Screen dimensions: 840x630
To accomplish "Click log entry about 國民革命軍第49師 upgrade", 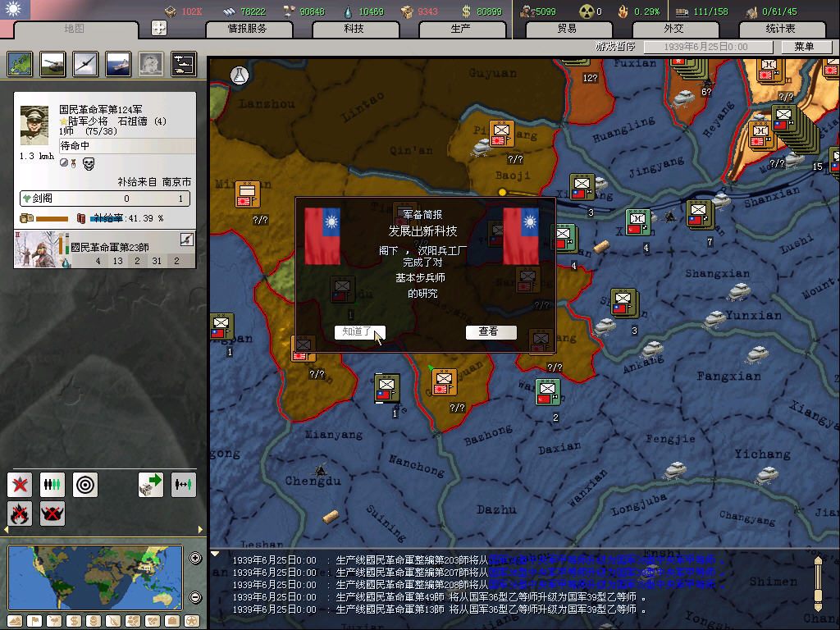I will tap(439, 597).
